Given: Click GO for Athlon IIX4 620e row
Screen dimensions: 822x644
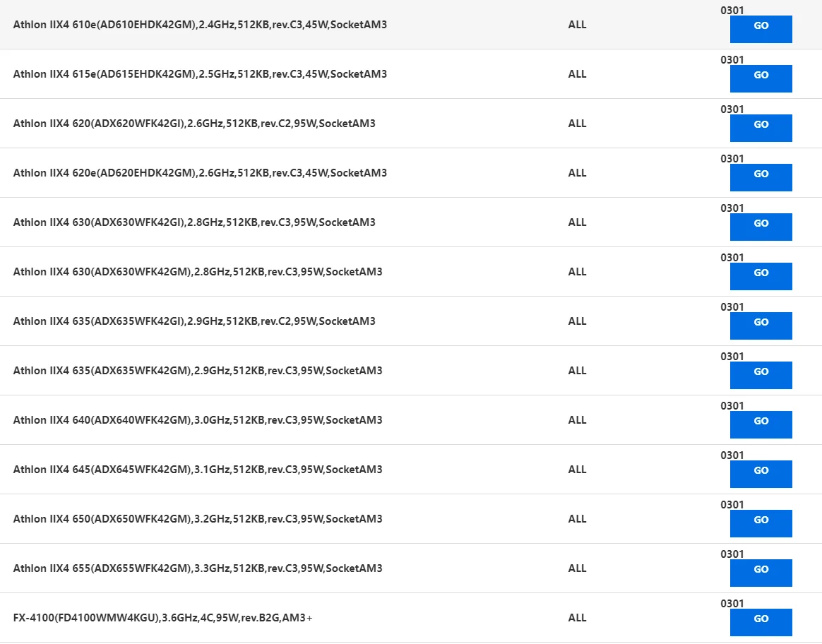Looking at the screenshot, I should [x=761, y=178].
